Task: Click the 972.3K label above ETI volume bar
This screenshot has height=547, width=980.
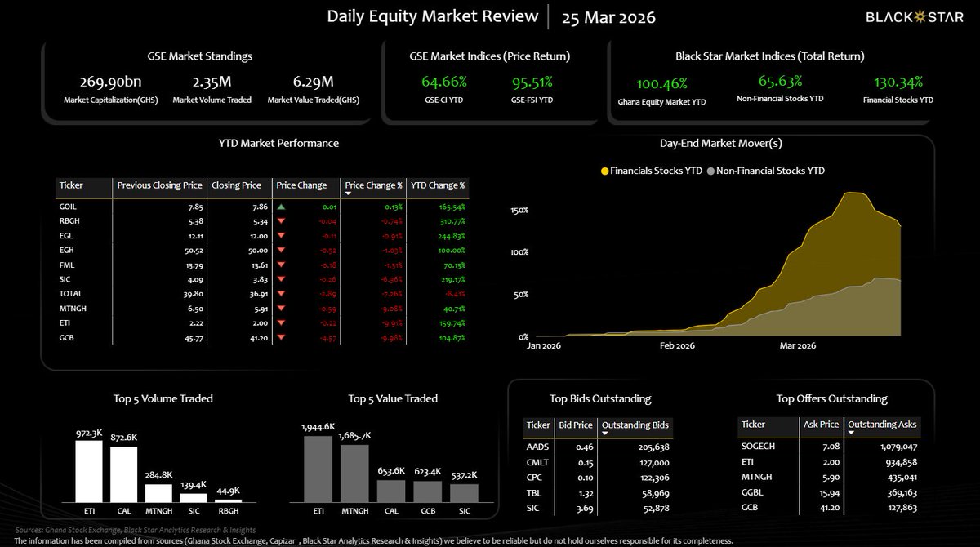Action: coord(89,431)
